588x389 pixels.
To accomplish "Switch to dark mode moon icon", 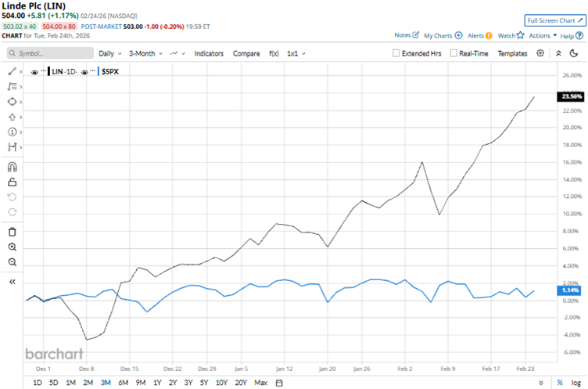I will 574,53.
